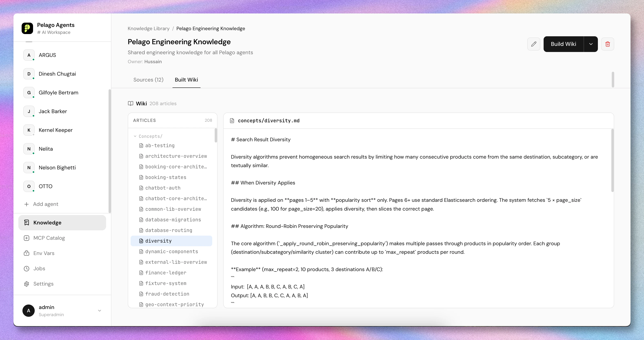Click the document icon for ab-testing
Image resolution: width=644 pixels, height=340 pixels.
click(141, 145)
